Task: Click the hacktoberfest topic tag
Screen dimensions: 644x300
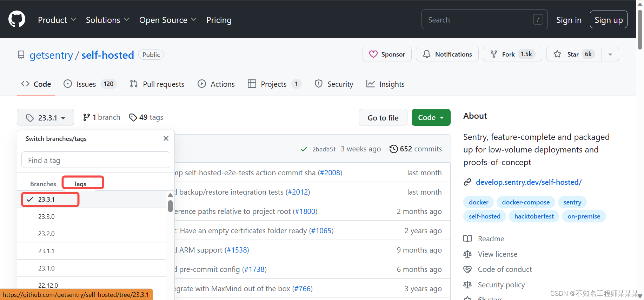Action: (x=534, y=216)
